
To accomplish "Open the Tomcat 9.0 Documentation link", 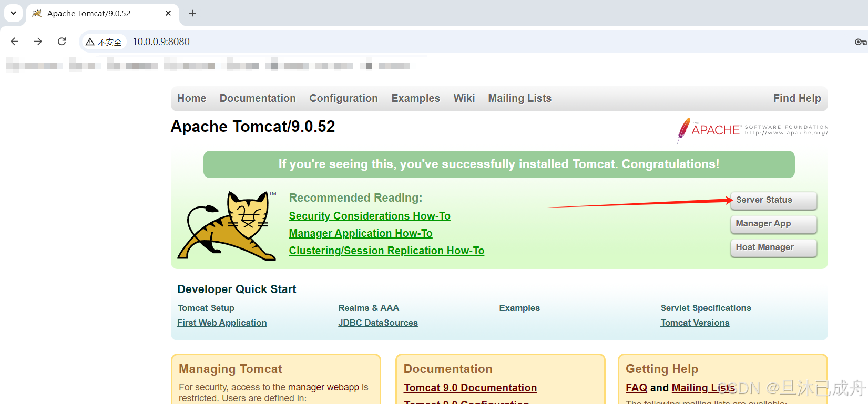I will coord(470,388).
